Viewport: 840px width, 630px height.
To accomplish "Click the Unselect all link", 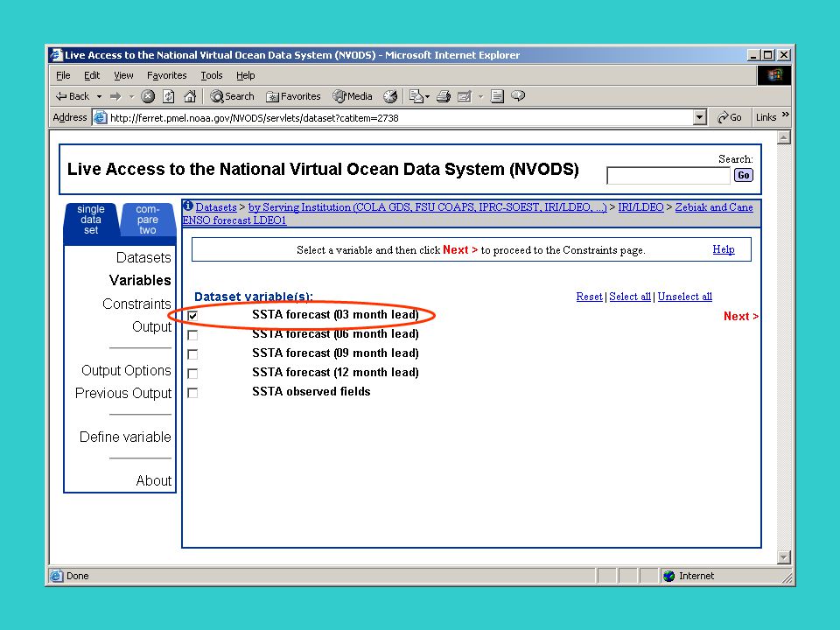I will [684, 297].
